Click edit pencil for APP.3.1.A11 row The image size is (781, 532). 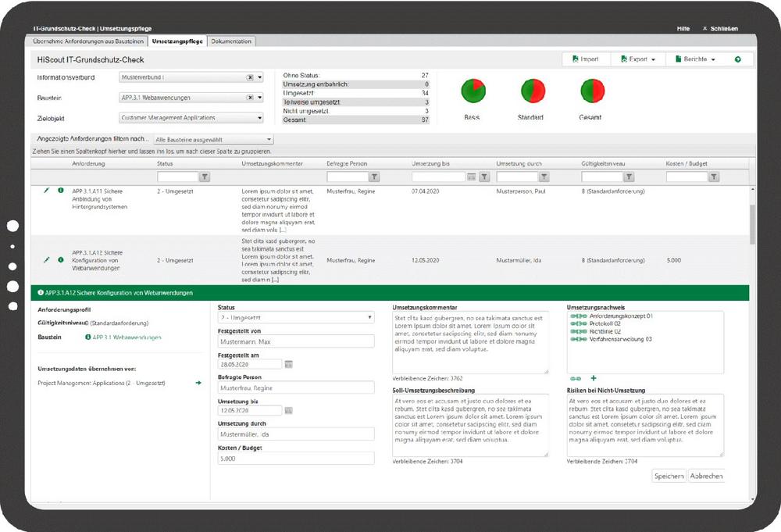coord(47,190)
